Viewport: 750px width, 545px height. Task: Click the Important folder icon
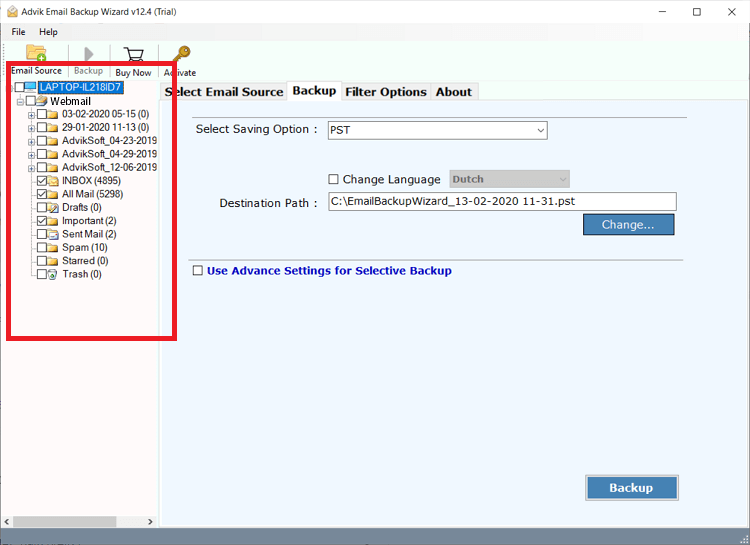tap(53, 221)
